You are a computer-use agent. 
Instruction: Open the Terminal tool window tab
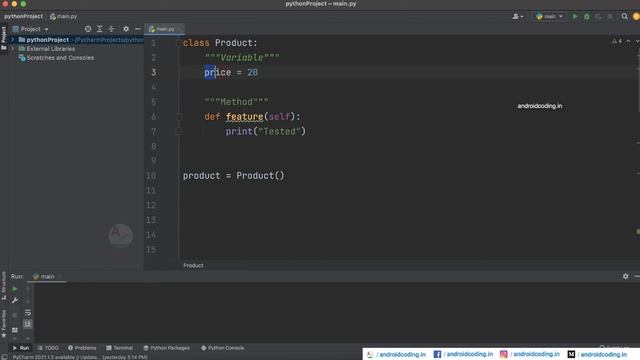[119, 348]
